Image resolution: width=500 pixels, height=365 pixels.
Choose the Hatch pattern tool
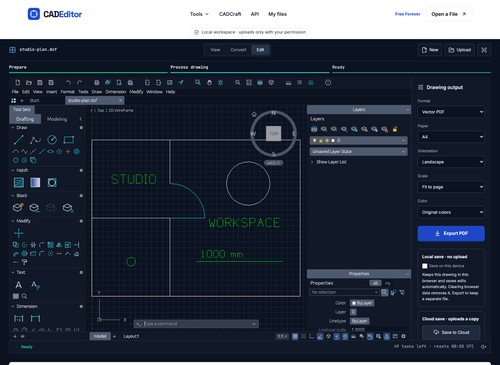[19, 182]
